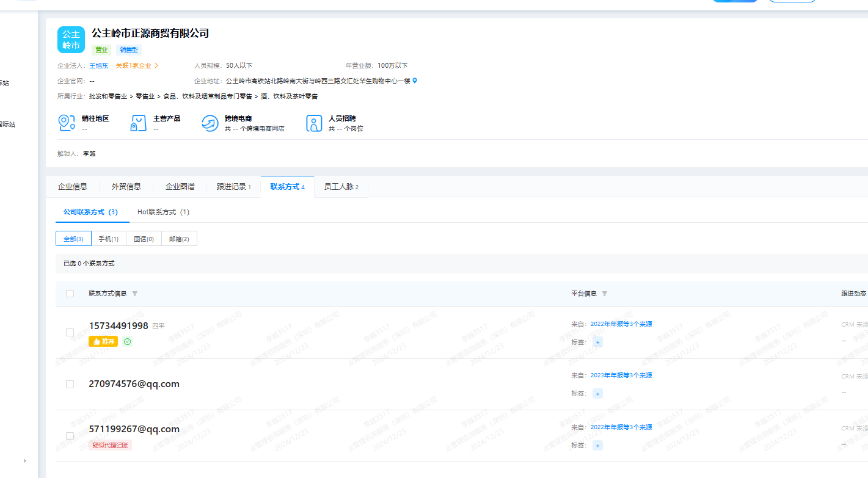Click the 销往地区 location icon

[67, 123]
